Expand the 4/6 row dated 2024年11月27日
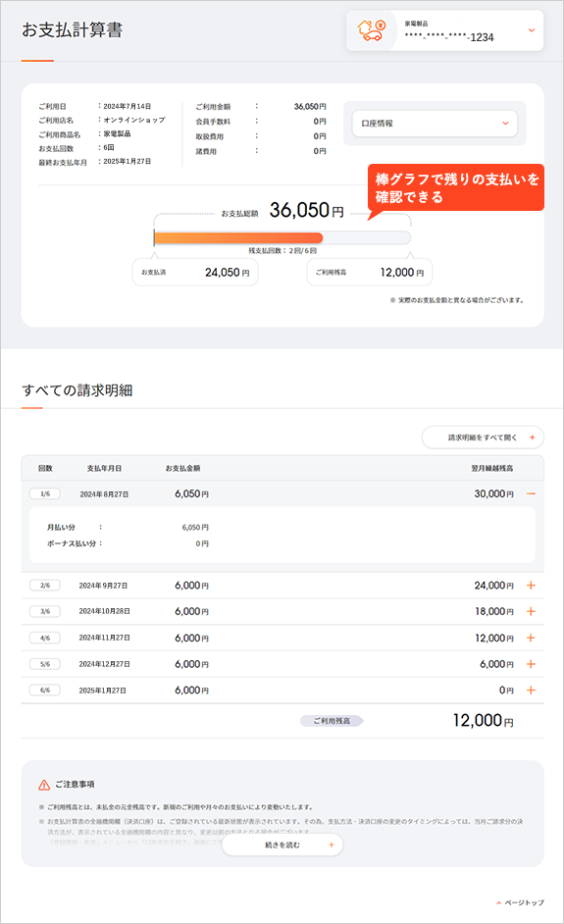 (531, 638)
